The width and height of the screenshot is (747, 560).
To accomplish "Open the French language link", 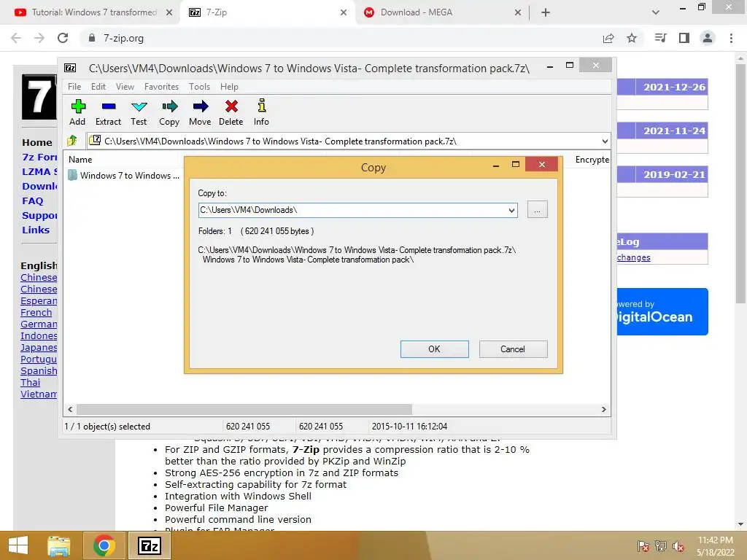I will pos(36,312).
